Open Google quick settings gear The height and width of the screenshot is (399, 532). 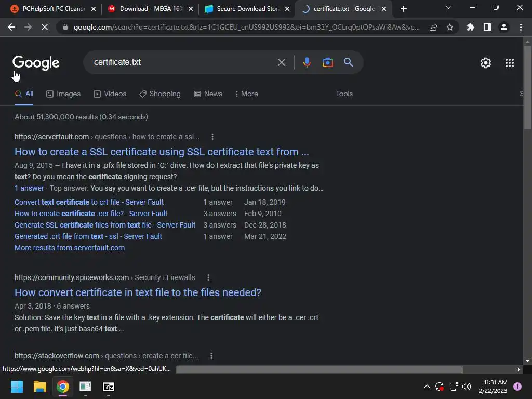point(486,63)
